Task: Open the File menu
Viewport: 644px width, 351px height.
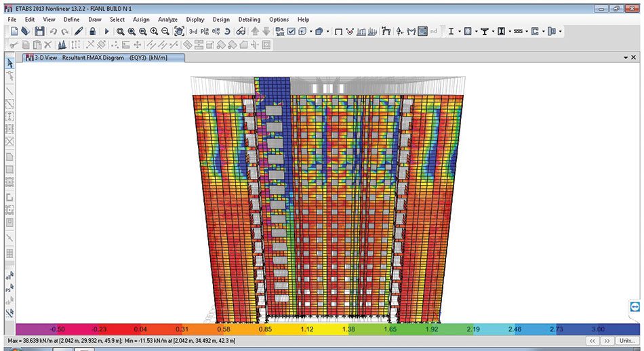Action: pyautogui.click(x=12, y=19)
